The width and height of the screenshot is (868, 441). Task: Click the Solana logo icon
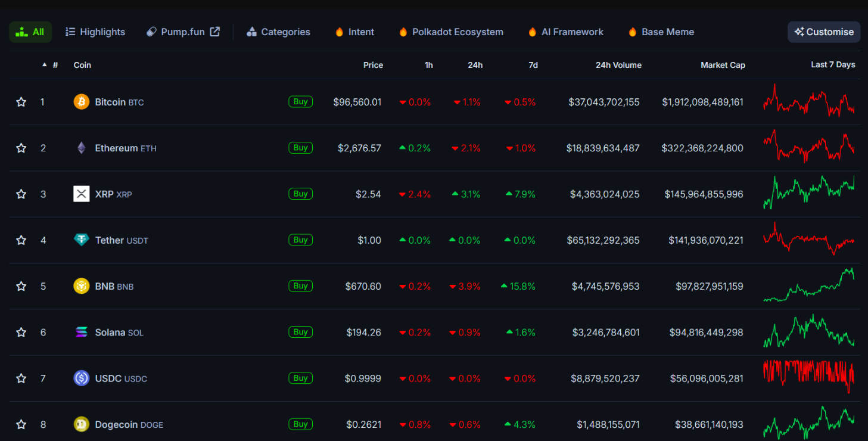coord(81,332)
